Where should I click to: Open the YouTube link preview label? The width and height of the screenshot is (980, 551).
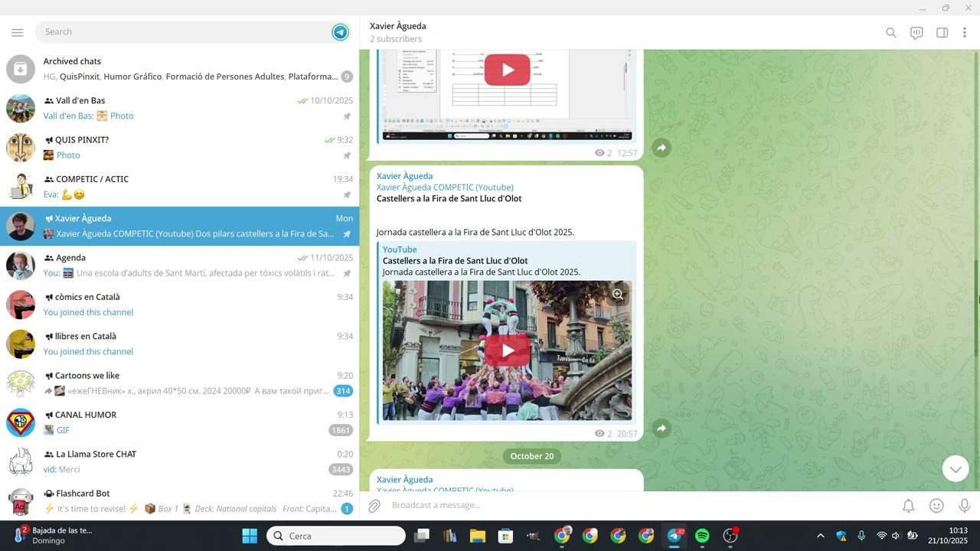400,249
